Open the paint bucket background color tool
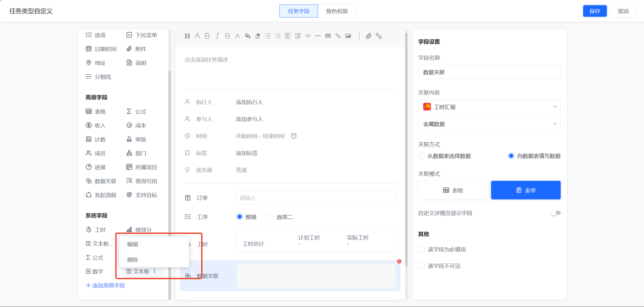This screenshot has width=644, height=307. click(x=247, y=36)
